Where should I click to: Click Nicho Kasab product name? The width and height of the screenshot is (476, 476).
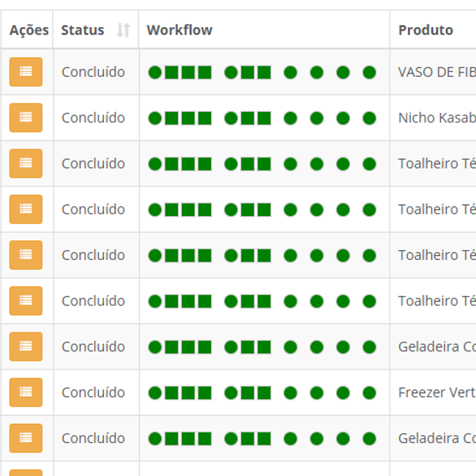click(436, 118)
